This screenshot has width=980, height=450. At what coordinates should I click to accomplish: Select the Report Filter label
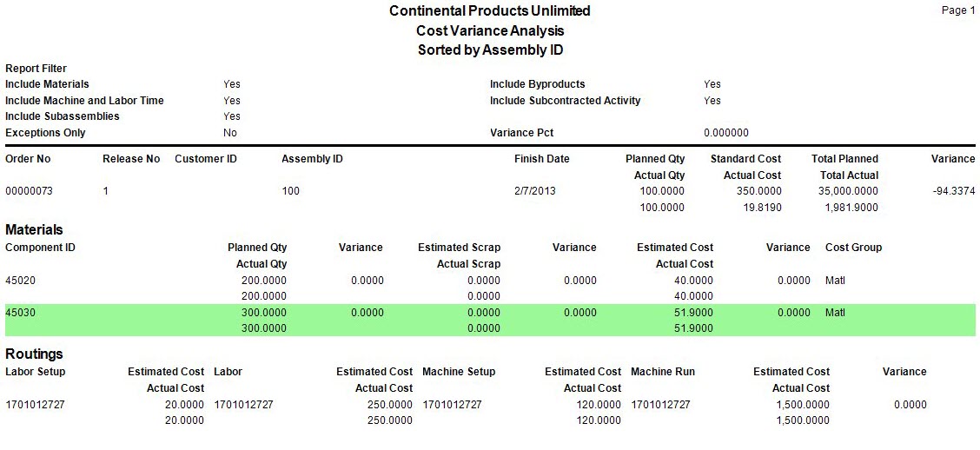pos(36,69)
